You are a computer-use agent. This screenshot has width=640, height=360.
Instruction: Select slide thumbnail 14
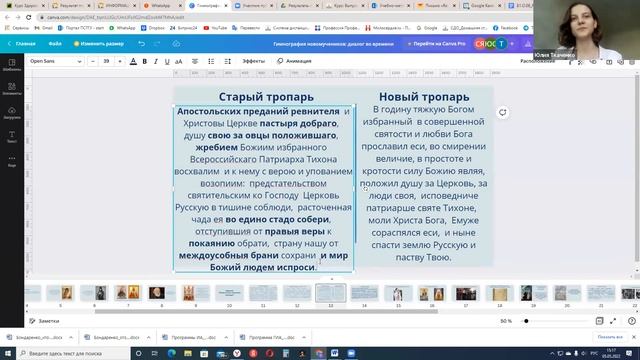click(364, 293)
